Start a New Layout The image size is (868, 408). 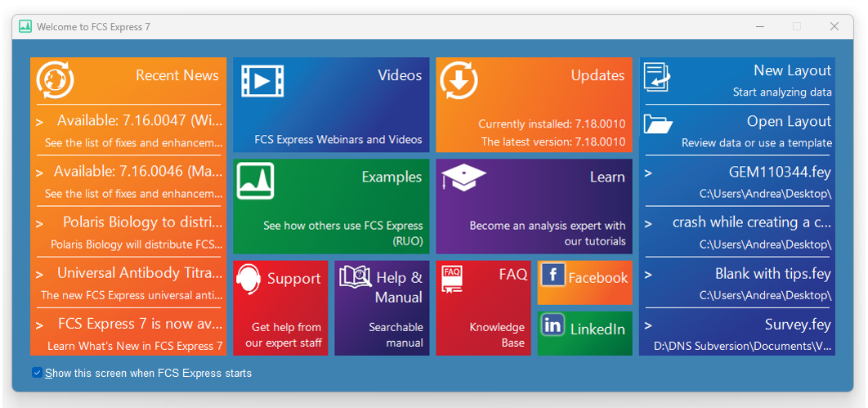[x=792, y=71]
